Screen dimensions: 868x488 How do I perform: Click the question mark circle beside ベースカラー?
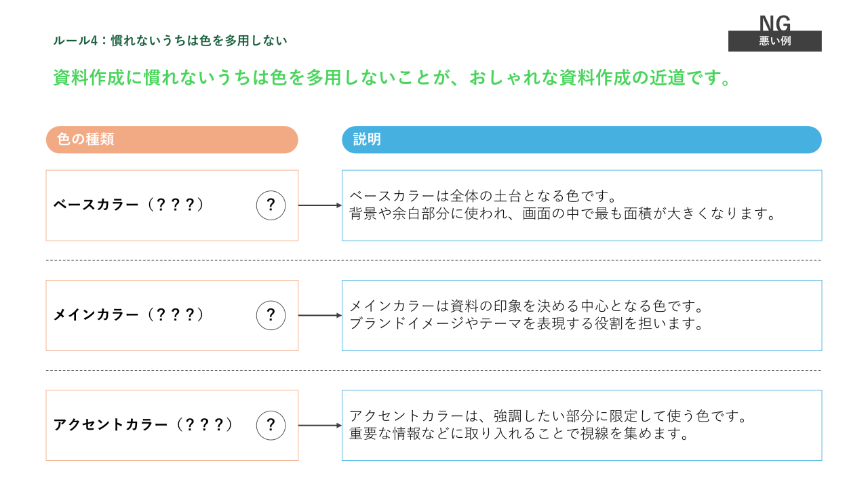tap(271, 205)
